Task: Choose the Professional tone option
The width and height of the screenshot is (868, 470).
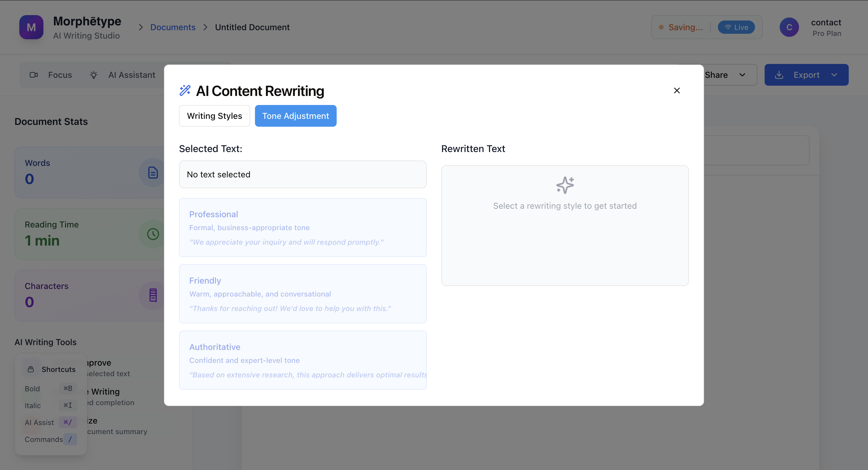Action: tap(302, 227)
